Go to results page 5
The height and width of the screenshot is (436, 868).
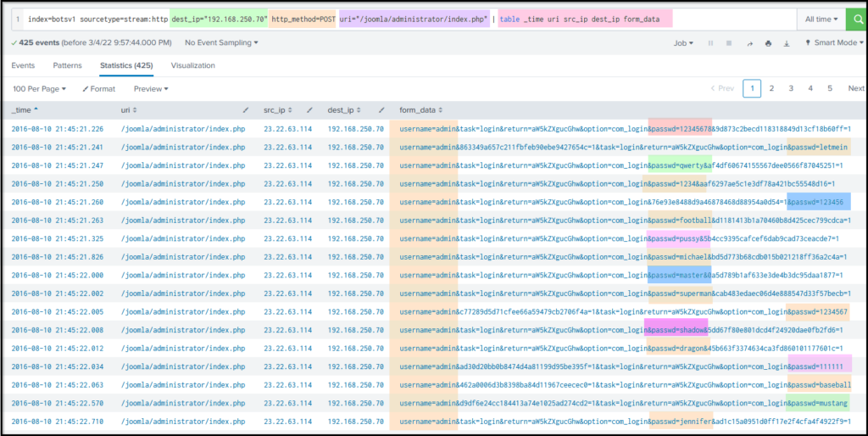pos(830,88)
